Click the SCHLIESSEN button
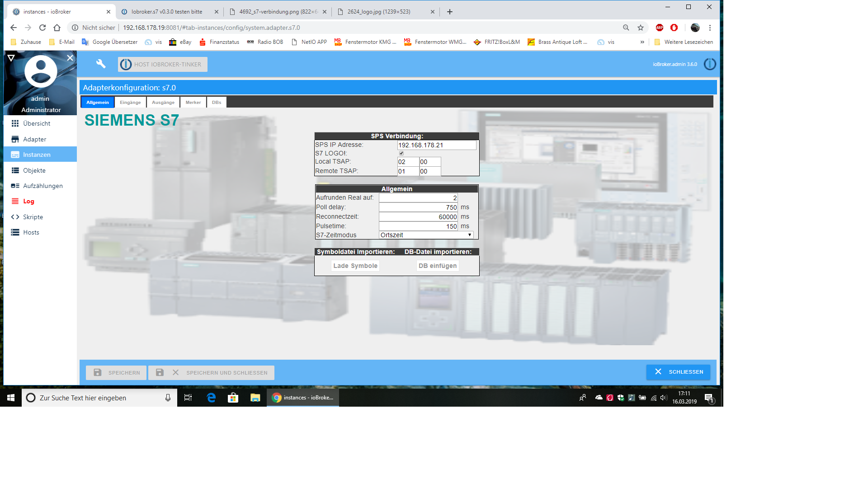This screenshot has height=488, width=868. coord(678,372)
